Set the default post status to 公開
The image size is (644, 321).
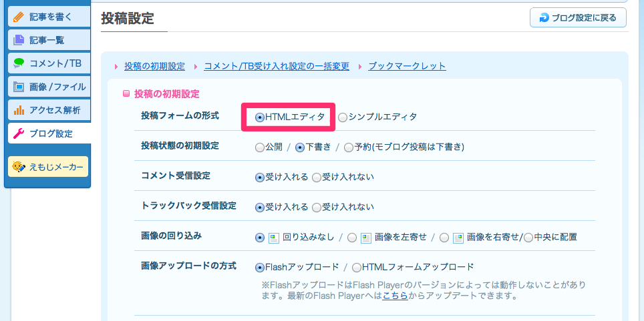pyautogui.click(x=260, y=147)
